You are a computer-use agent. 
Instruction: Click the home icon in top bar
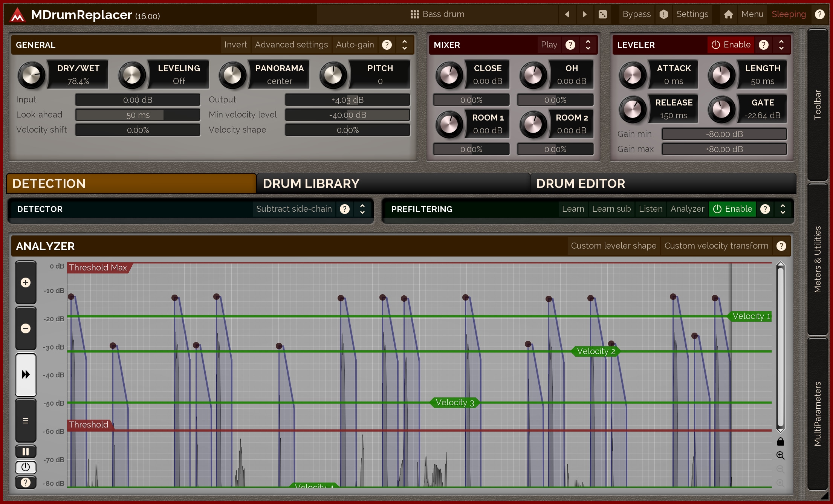pyautogui.click(x=729, y=14)
